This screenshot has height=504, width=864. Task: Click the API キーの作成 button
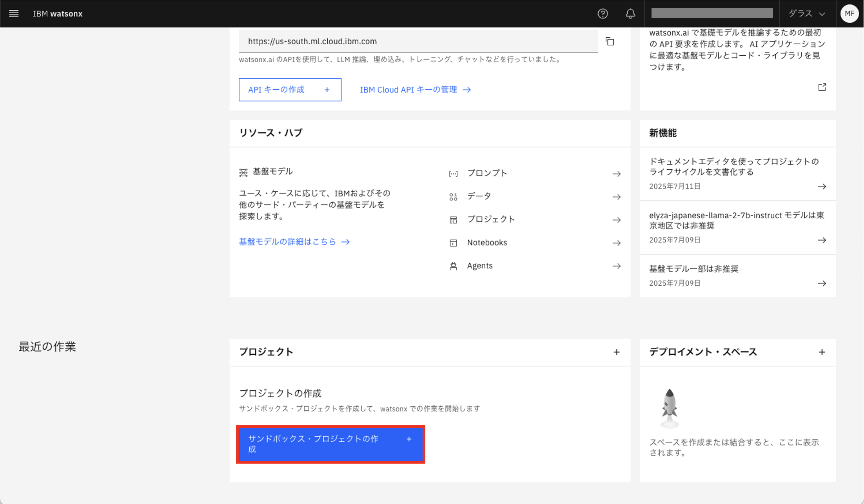[x=290, y=90]
